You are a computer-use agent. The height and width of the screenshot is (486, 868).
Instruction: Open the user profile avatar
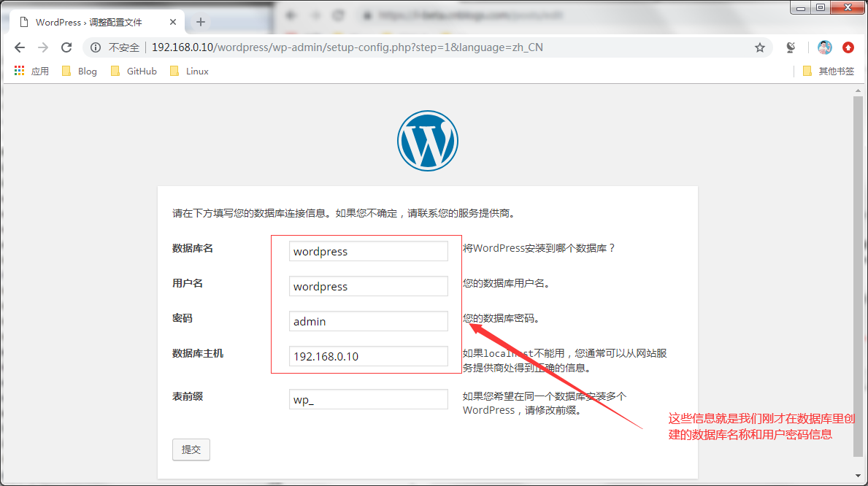[x=824, y=47]
